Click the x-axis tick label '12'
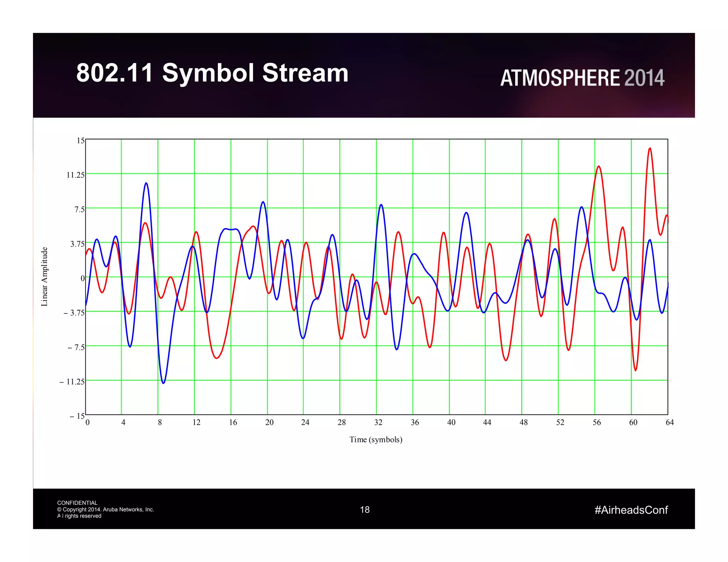Image resolution: width=728 pixels, height=562 pixels. coord(197,422)
